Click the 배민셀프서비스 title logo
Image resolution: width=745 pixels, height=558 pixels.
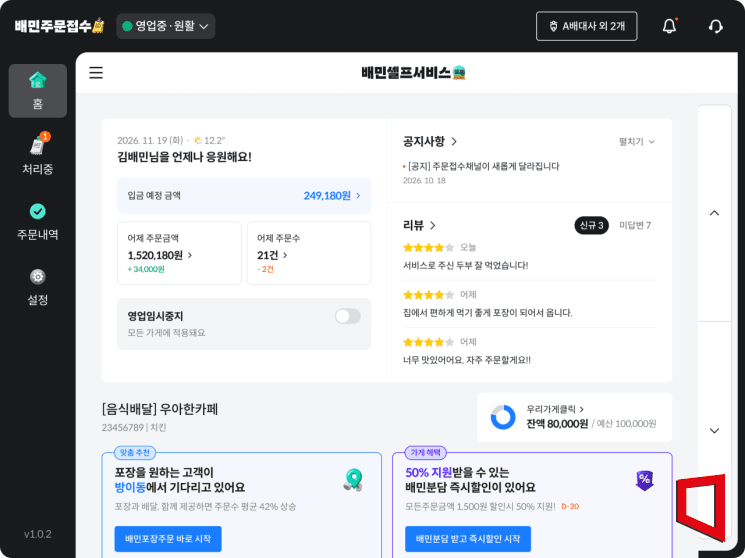(x=413, y=73)
